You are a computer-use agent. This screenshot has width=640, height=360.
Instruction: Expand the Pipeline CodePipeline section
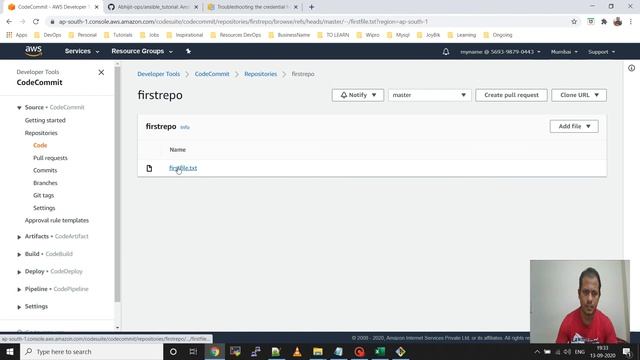click(19, 289)
